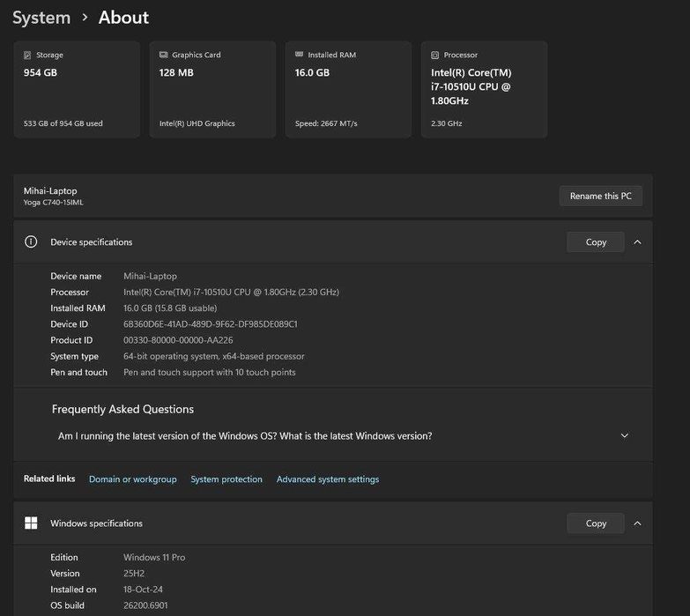The height and width of the screenshot is (616, 690).
Task: Expand the latest Windows version FAQ
Action: (625, 435)
